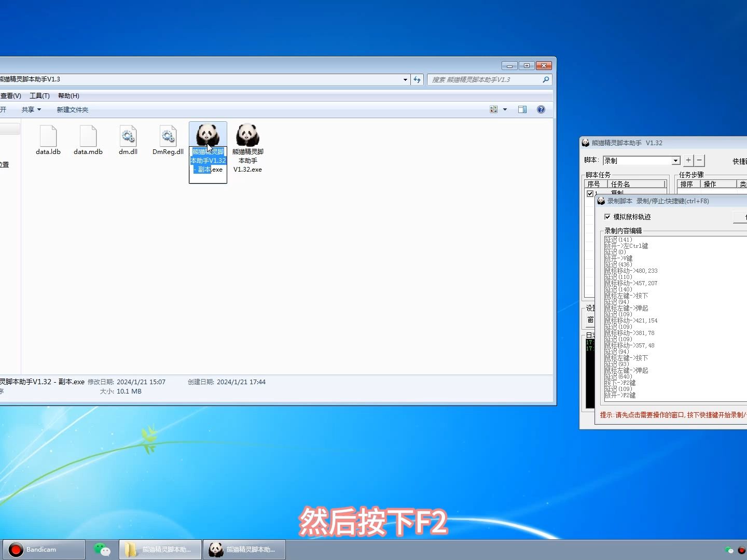Viewport: 747px width, 560px height.
Task: Click the plus button beside script dropdown
Action: pyautogui.click(x=688, y=160)
